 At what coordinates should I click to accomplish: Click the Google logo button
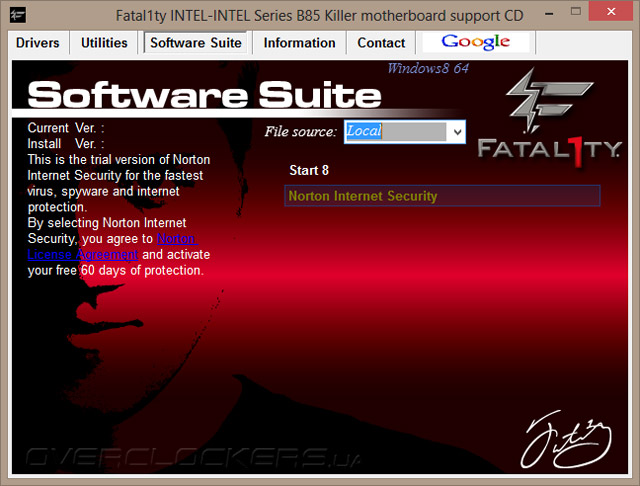click(476, 42)
